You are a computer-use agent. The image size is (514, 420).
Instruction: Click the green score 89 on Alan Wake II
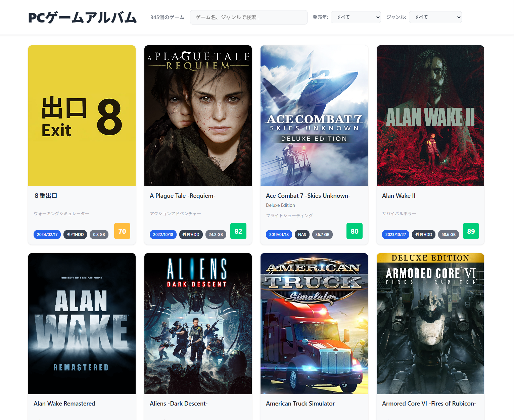coord(471,231)
